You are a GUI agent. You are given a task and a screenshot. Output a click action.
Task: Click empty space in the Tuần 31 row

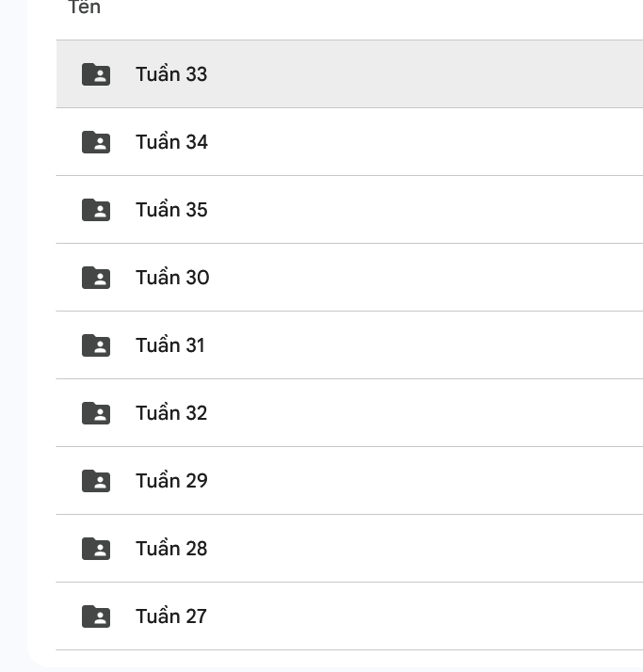coord(424,345)
